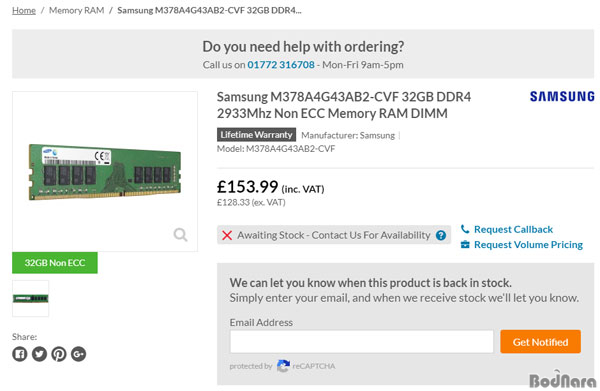The height and width of the screenshot is (391, 600).
Task: Go to the Home breadcrumb link
Action: 24,10
